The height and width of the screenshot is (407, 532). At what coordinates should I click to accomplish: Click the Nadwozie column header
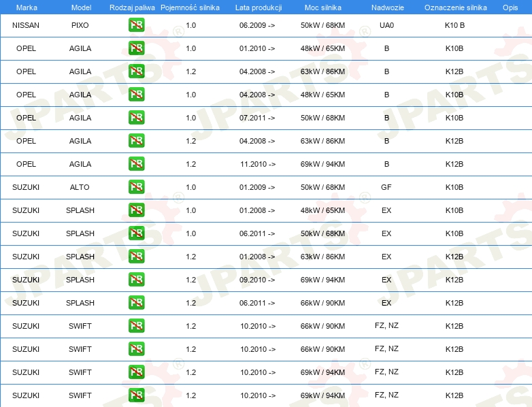388,7
